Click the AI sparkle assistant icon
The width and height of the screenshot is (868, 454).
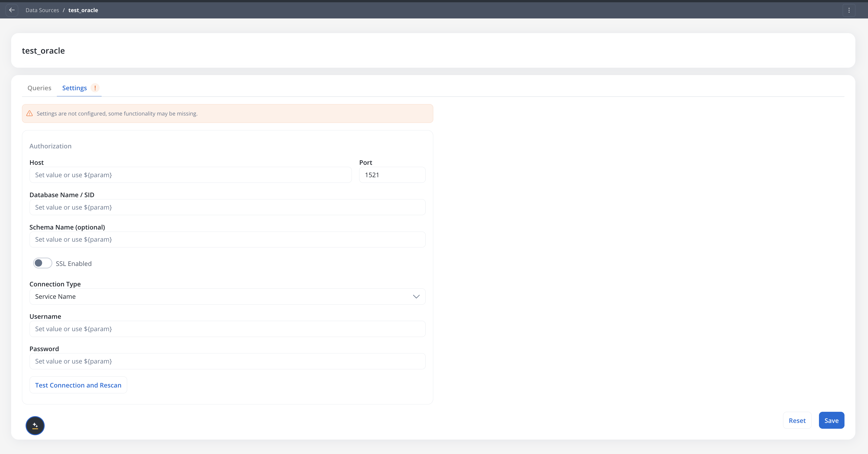tap(35, 426)
